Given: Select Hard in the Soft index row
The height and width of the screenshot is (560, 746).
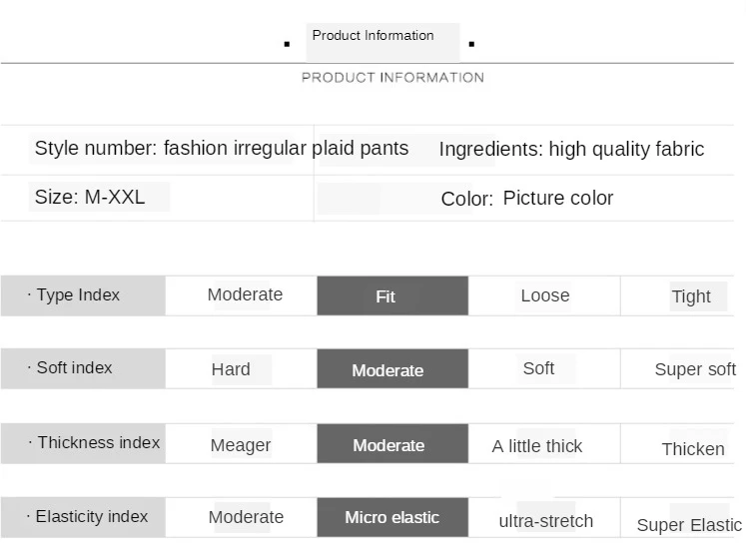Looking at the screenshot, I should click(231, 369).
